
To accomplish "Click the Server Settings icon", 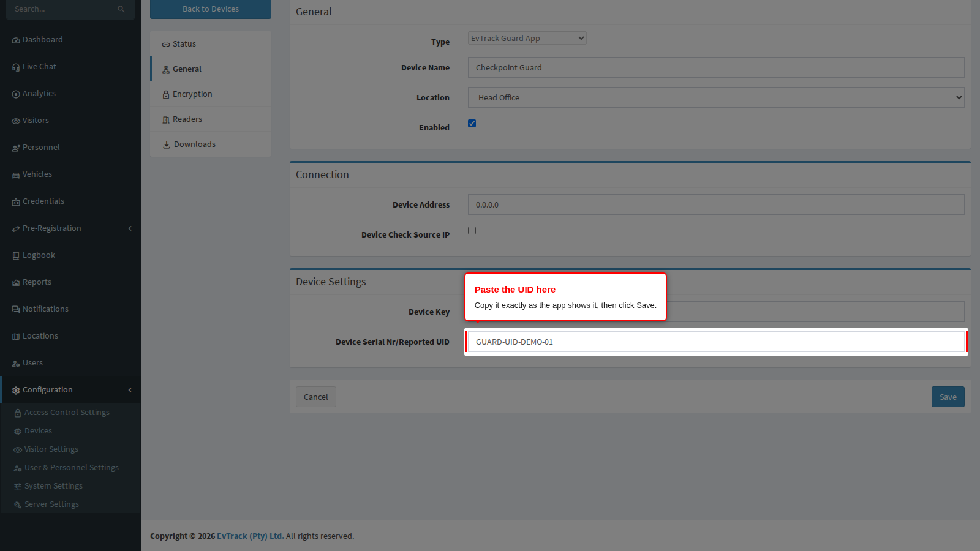I will (18, 505).
